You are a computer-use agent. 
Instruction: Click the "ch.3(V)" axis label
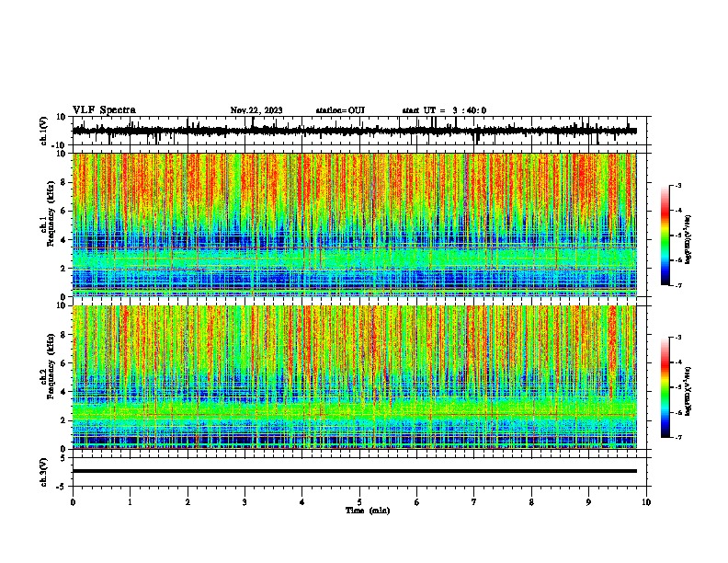pos(44,472)
